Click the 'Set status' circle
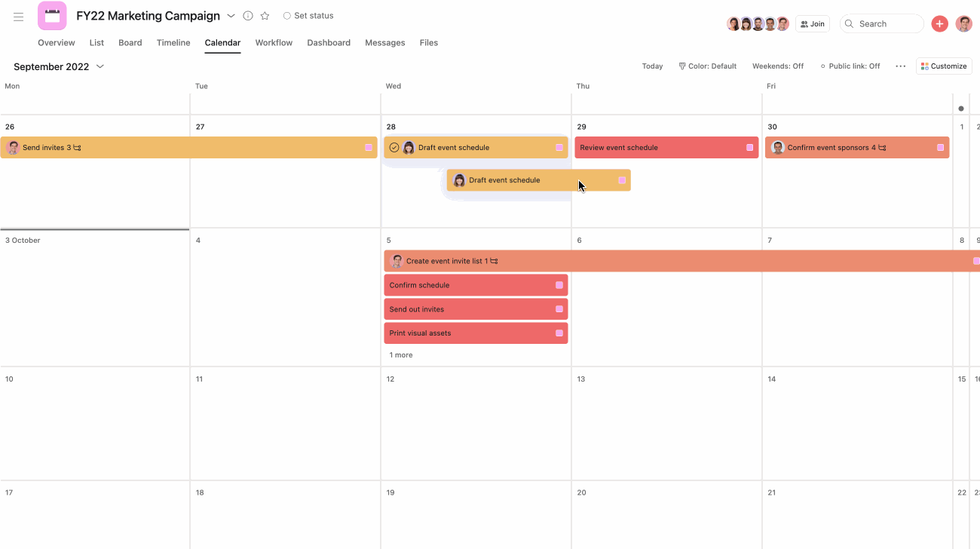 tap(286, 15)
